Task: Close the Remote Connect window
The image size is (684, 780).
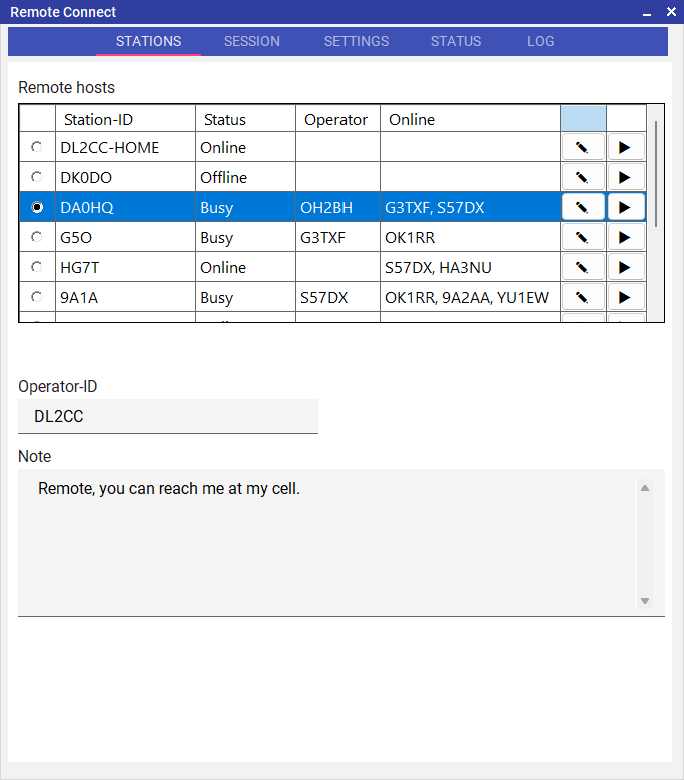Action: coord(671,11)
